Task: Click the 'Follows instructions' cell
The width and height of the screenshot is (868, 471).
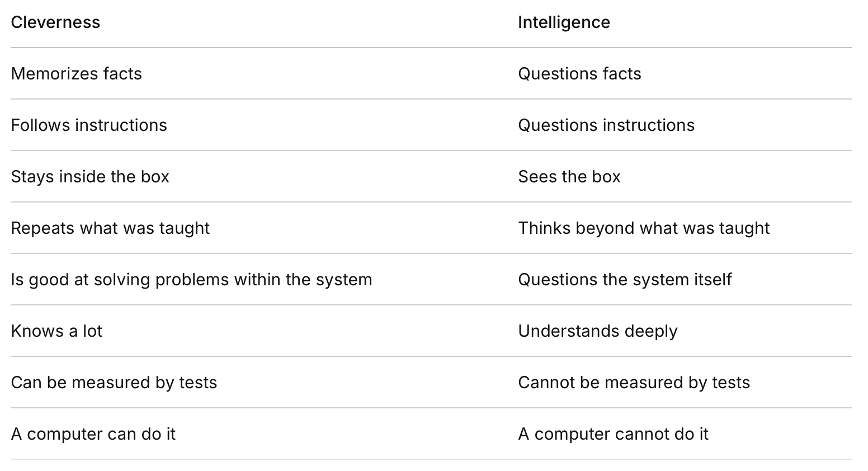Action: pyautogui.click(x=89, y=125)
